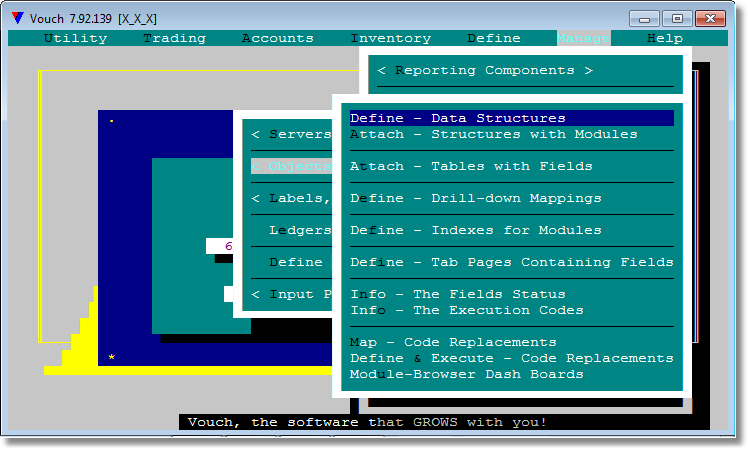Choose Define & Execute - Code Replacements
This screenshot has height=450, width=748.
click(511, 358)
